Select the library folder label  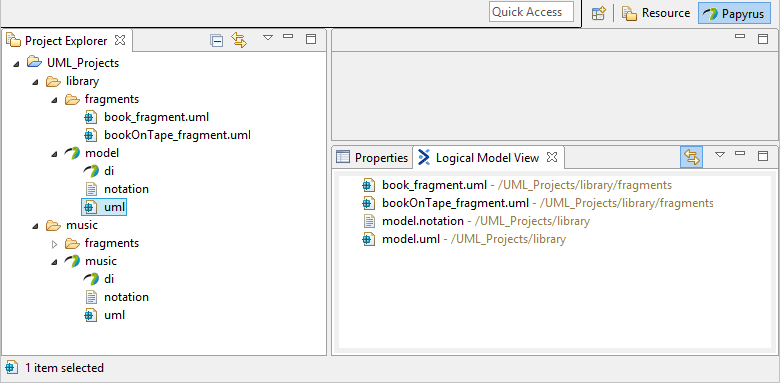[x=83, y=81]
